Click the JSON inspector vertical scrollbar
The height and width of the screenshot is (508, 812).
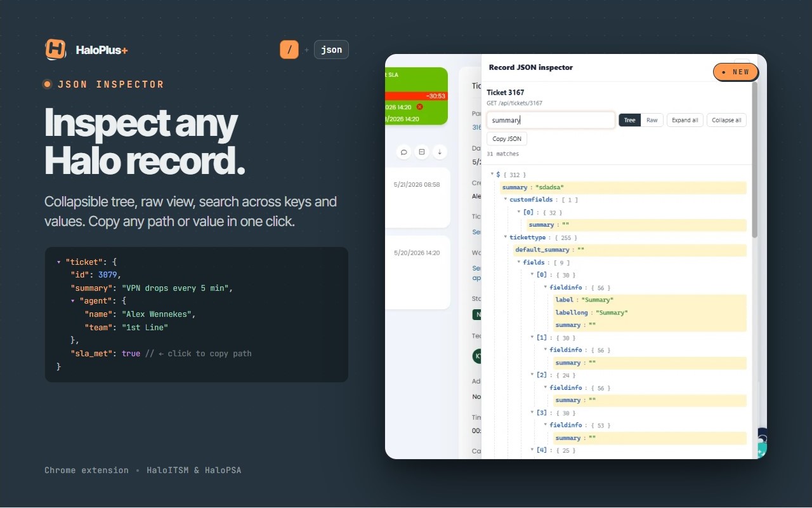[754, 159]
